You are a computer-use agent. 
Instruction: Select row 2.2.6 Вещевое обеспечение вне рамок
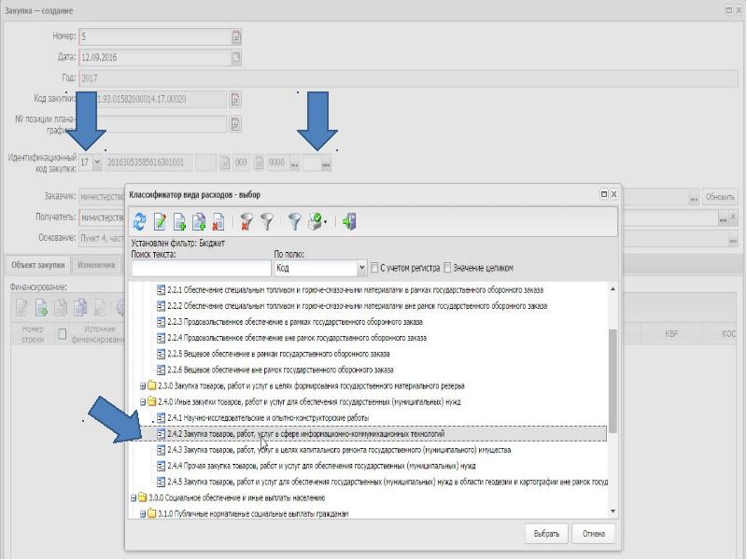tap(275, 370)
